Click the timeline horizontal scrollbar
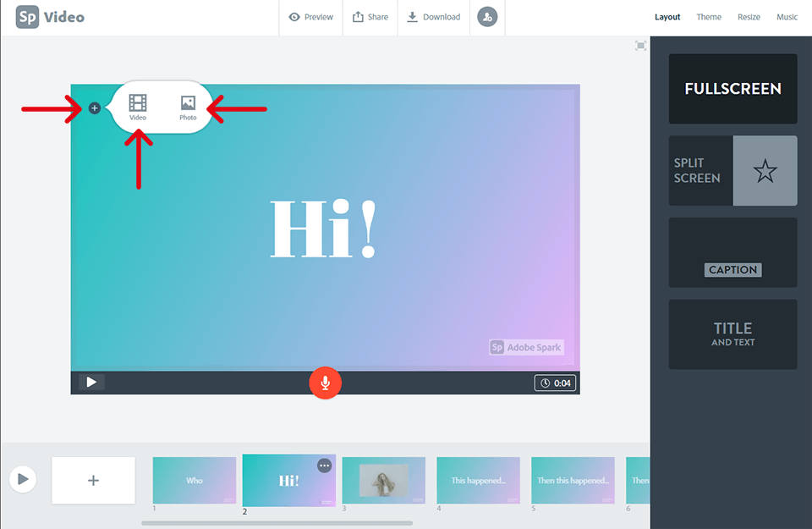Viewport: 812px width, 529px height. 277,523
